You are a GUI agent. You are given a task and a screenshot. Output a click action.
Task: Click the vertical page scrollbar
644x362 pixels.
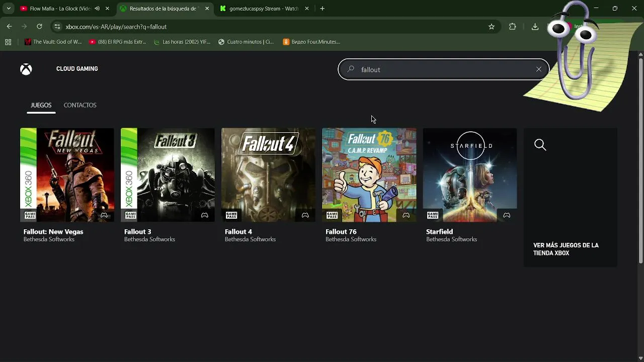coord(640,160)
